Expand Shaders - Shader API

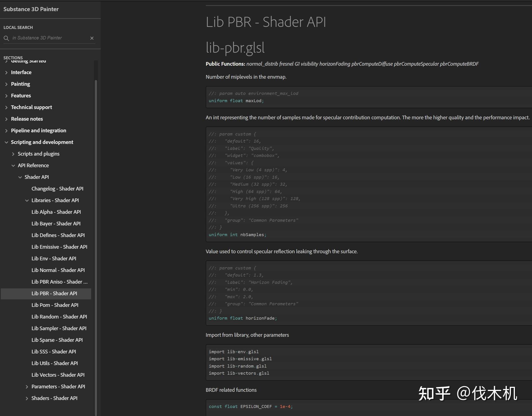(27, 398)
